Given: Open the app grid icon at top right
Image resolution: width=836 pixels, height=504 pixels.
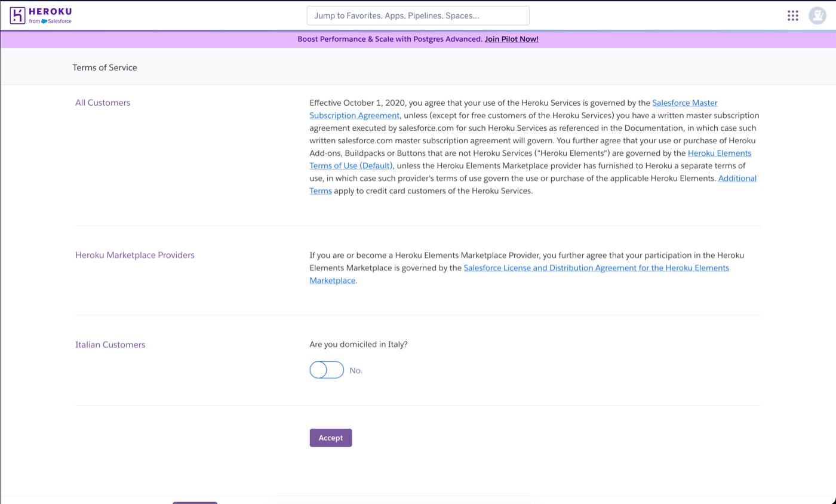Looking at the screenshot, I should 792,15.
